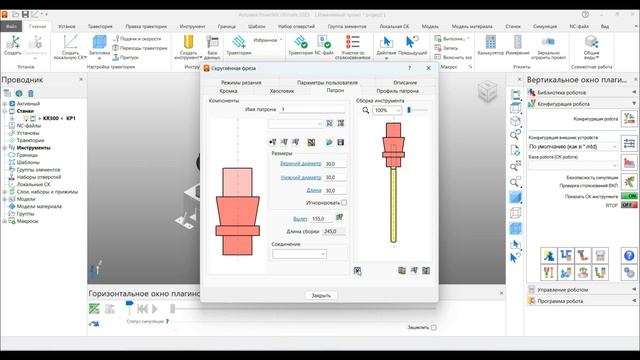Click the simulation progress slider thumb
This screenshot has height=360, width=640.
[x=173, y=309]
